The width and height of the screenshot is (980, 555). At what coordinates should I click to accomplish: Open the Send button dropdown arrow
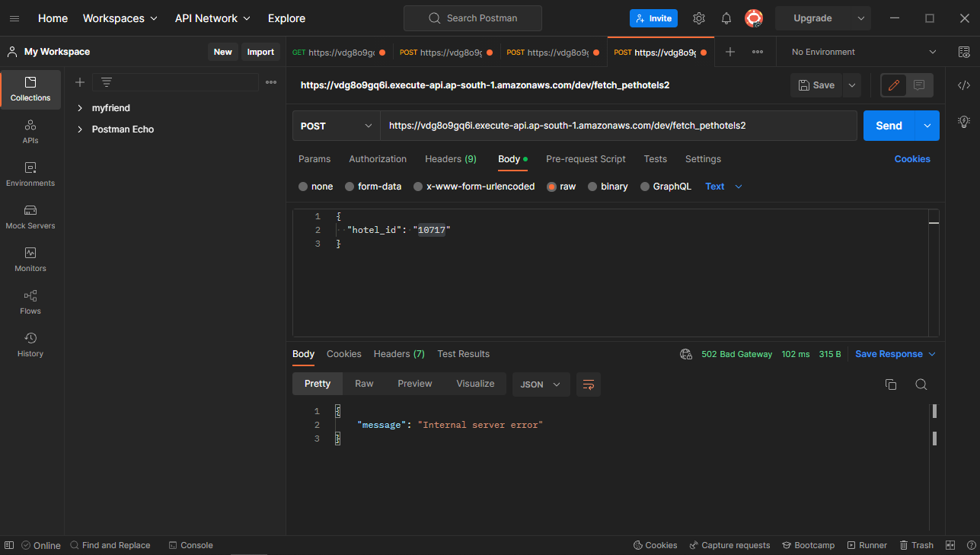click(x=927, y=126)
